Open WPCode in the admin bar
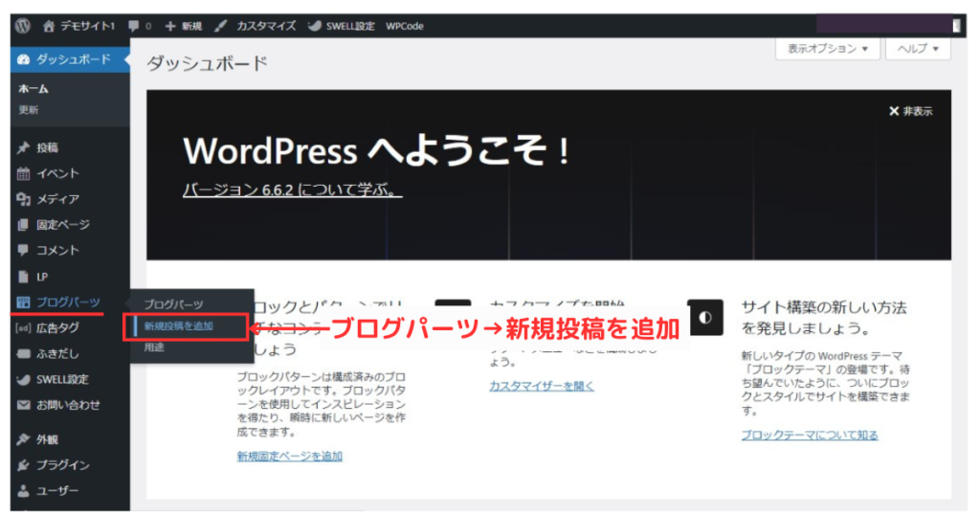980x515 pixels. pyautogui.click(x=405, y=26)
